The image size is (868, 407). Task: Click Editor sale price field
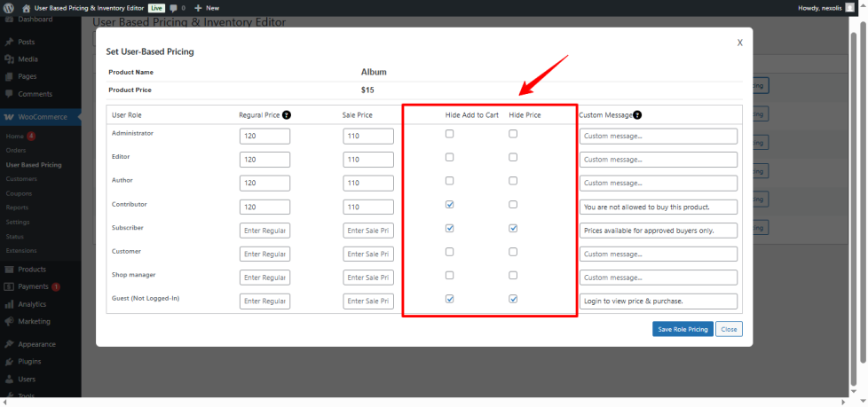(x=368, y=160)
